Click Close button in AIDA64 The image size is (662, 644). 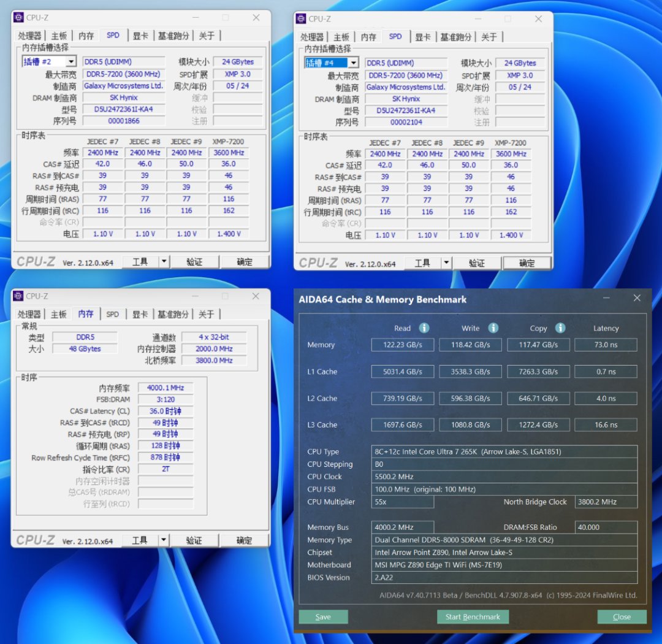(622, 616)
